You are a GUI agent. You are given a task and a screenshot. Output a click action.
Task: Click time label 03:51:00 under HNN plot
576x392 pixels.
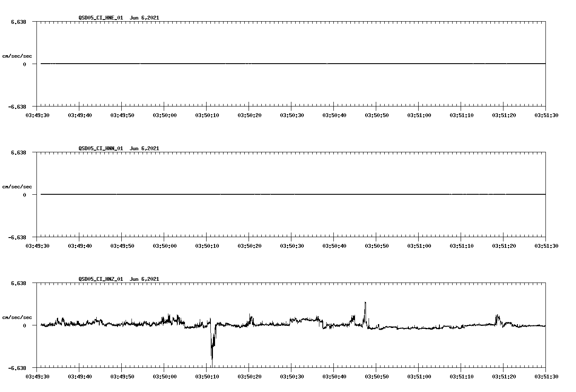coord(419,246)
